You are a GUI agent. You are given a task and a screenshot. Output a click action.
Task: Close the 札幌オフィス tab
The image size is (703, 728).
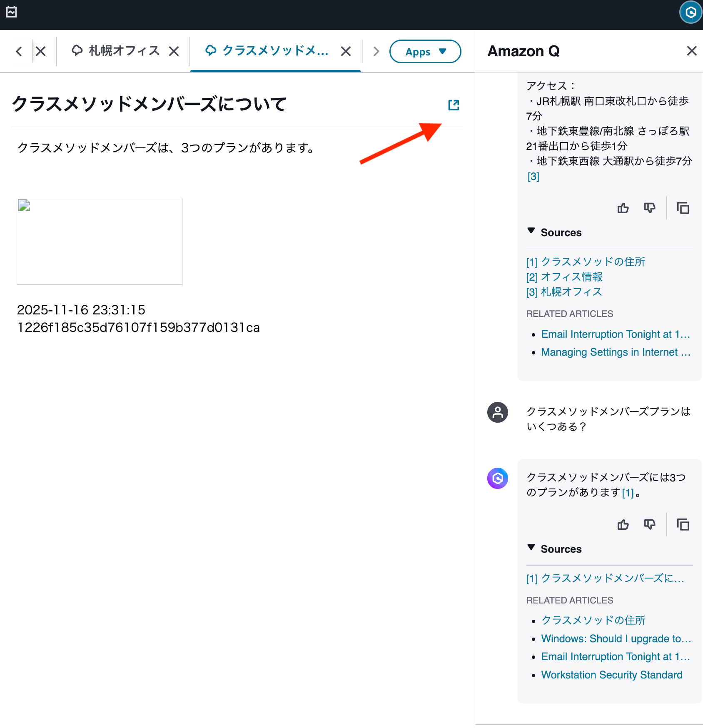(x=174, y=50)
